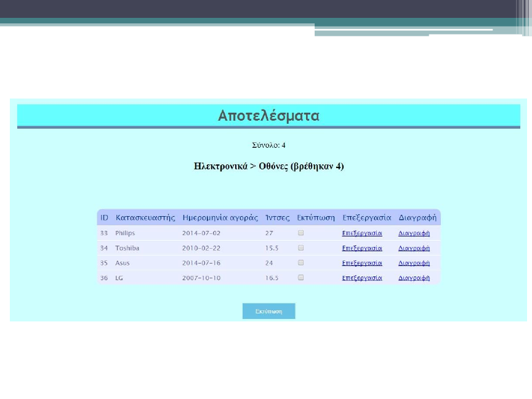Screen dimensions: 532x399
Task: Open Επεξεργασία link for LG row
Action: (362, 278)
